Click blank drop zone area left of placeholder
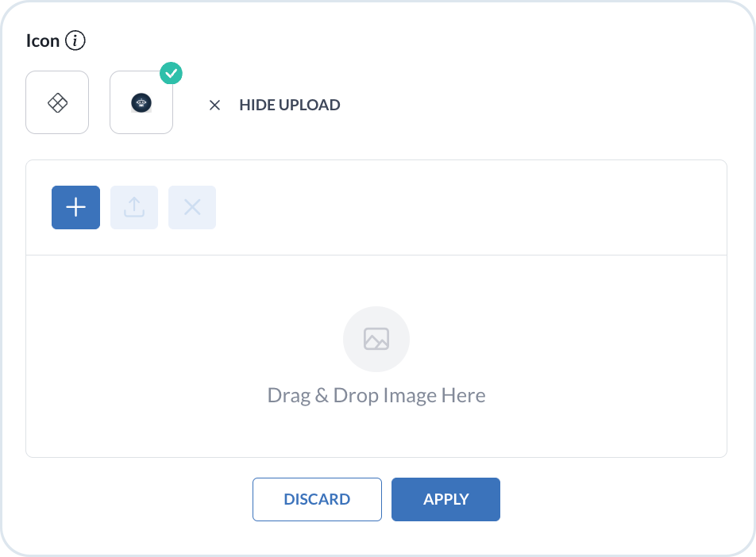 [159, 341]
